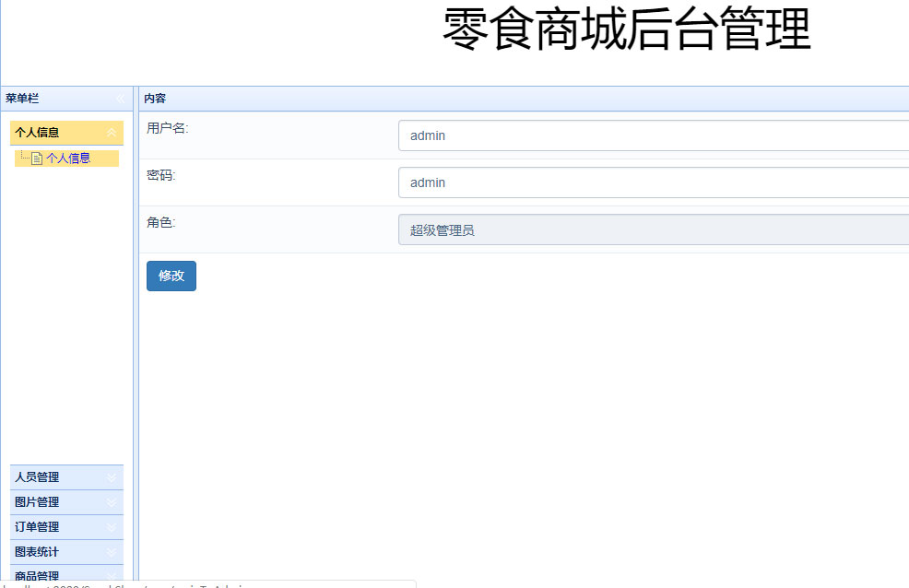Focus the 用户名 input field
The height and width of the screenshot is (588, 909).
654,135
